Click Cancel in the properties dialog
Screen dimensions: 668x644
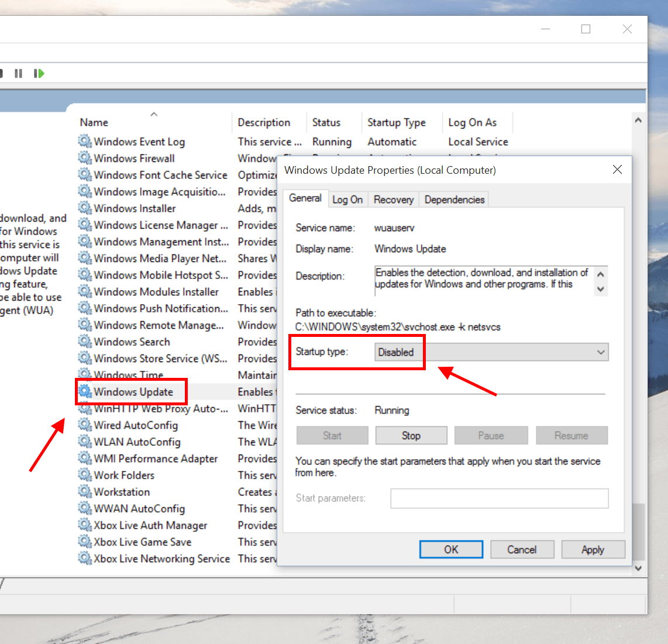click(522, 549)
